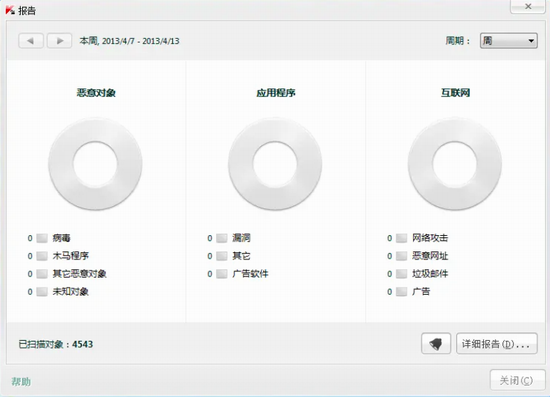The height and width of the screenshot is (397, 550).
Task: Click the 恶意网址 legend swatch
Action: click(401, 256)
